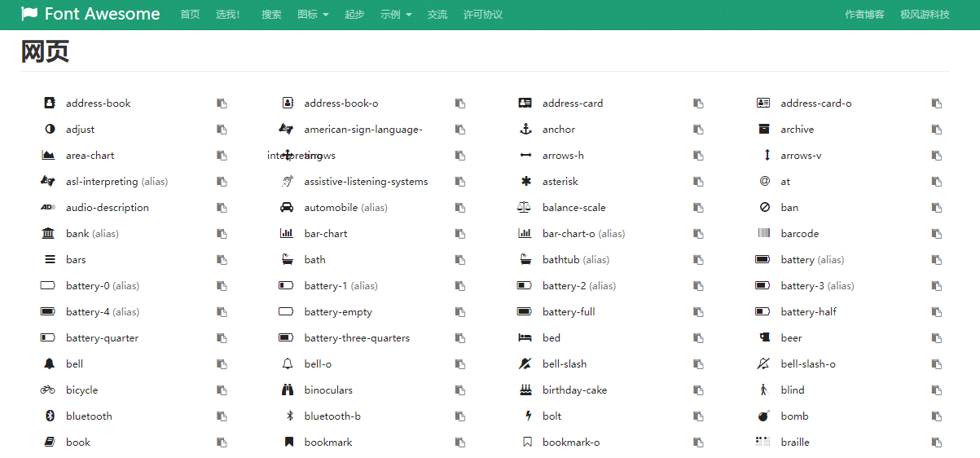The image size is (980, 458).
Task: Click the bank building icon
Action: [x=48, y=234]
